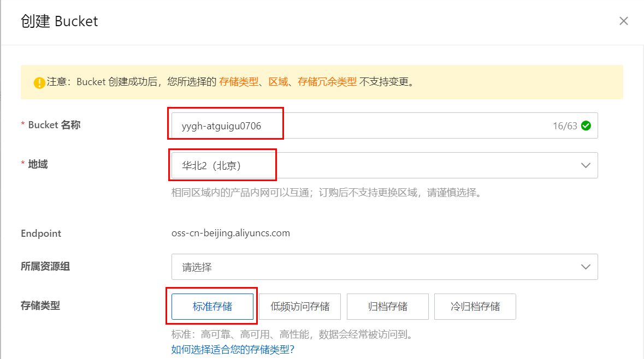
Task: Close the 创建 Bucket dialog
Action: point(623,21)
